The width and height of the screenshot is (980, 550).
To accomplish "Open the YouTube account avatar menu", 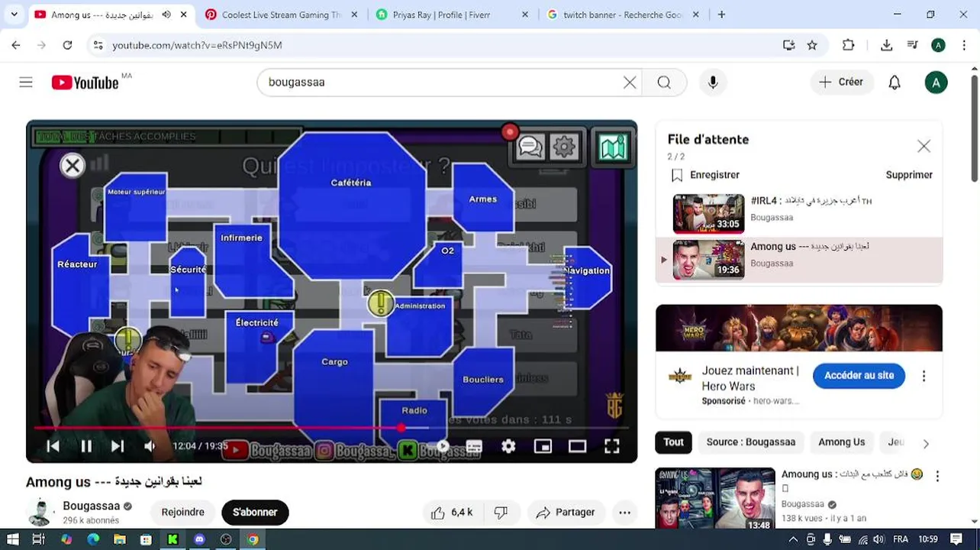I will point(936,82).
